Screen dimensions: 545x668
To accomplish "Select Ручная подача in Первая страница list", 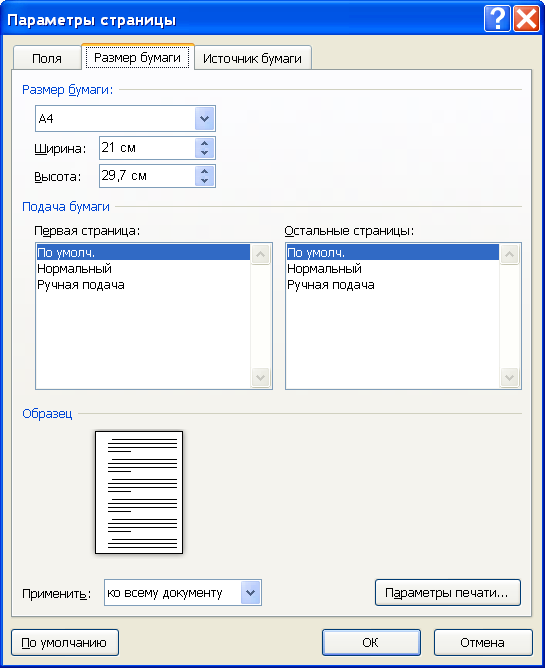I will point(143,285).
